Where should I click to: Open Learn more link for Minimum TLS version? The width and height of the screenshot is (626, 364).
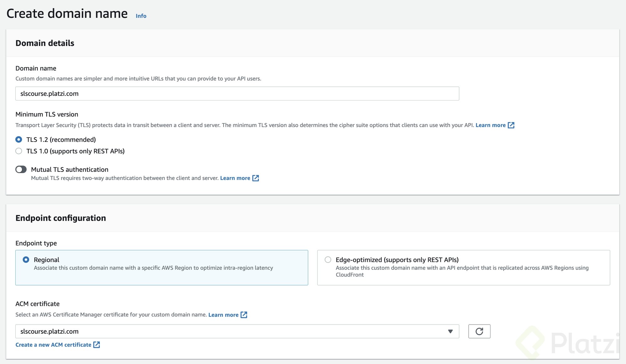pos(490,125)
